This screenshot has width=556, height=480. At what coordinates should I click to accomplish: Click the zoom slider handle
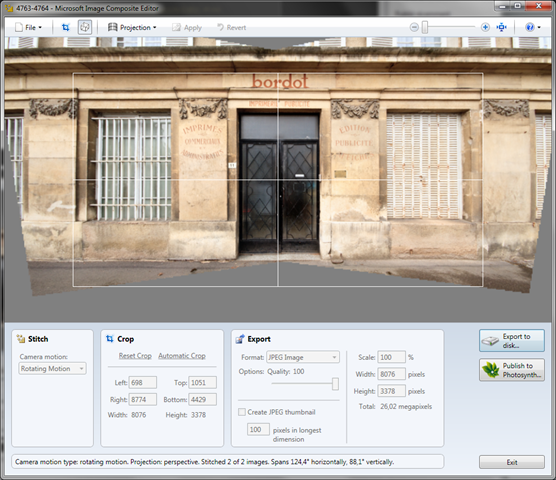tap(425, 27)
